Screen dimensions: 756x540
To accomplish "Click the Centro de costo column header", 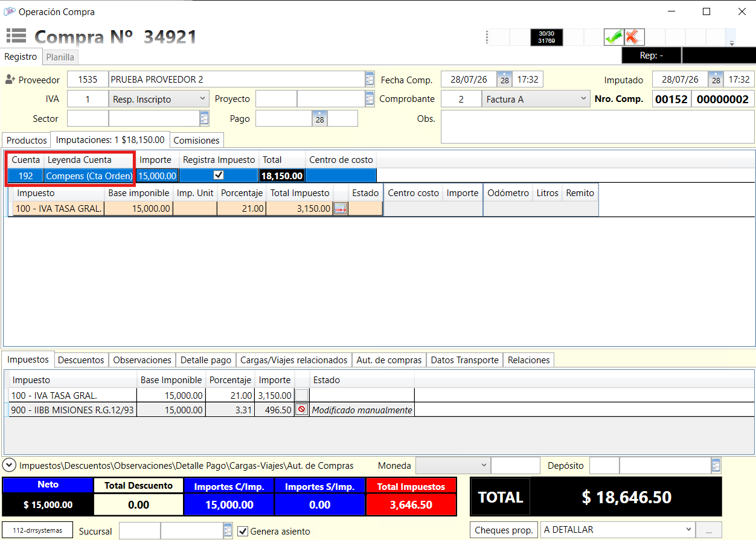I will 341,160.
